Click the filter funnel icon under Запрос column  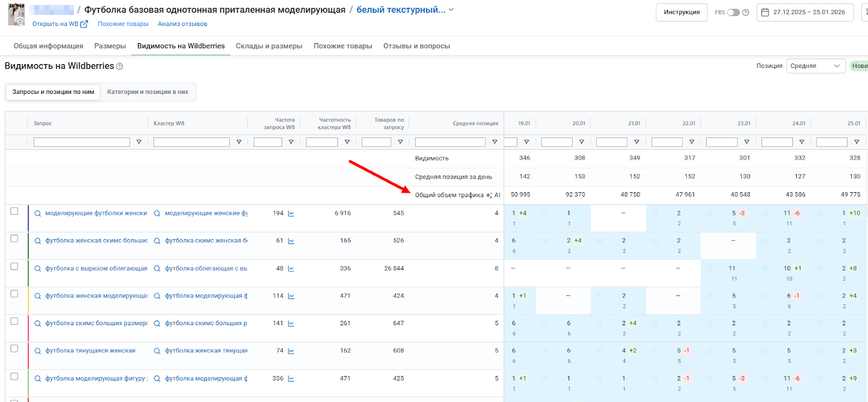(x=139, y=142)
